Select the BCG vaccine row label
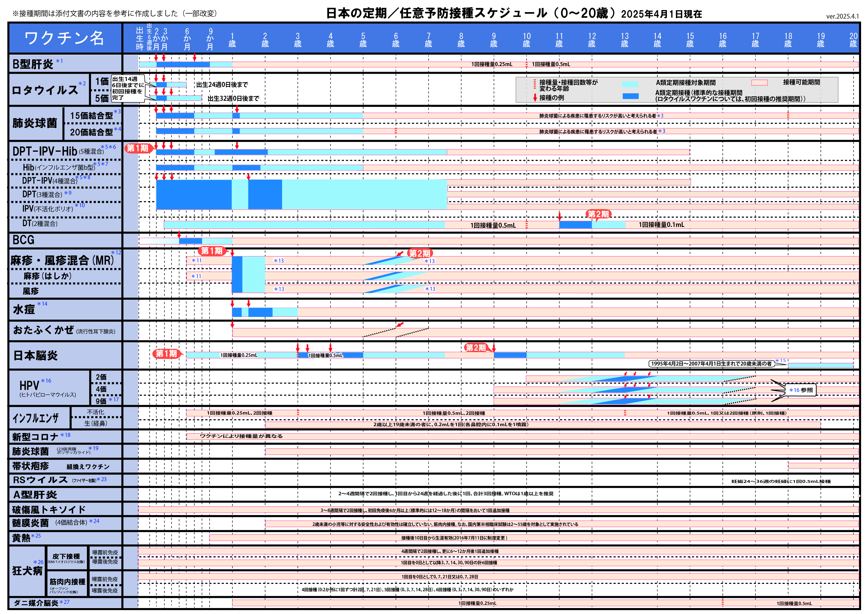 24,240
